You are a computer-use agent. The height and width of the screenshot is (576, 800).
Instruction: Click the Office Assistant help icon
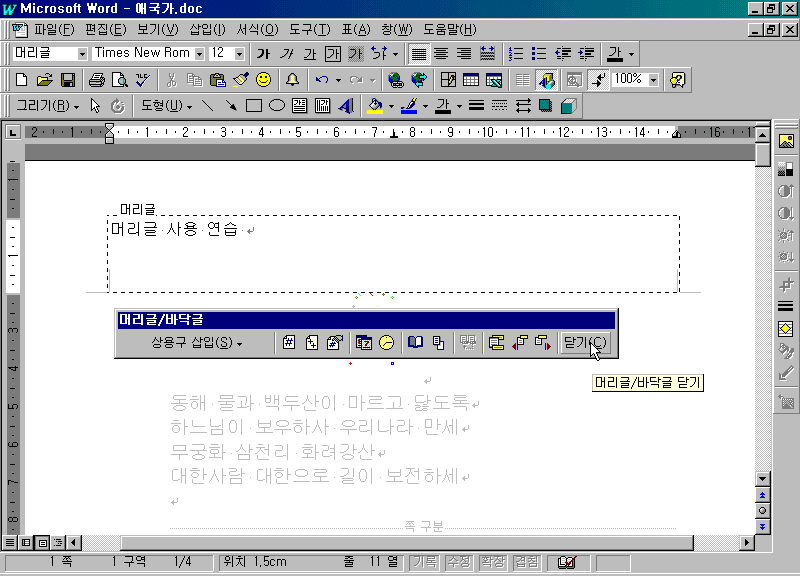[x=678, y=80]
